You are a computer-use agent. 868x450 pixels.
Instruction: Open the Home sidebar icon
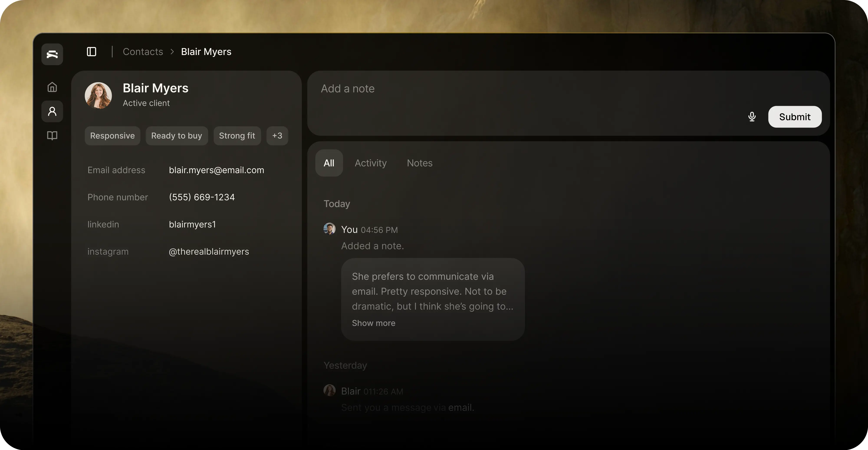tap(52, 87)
